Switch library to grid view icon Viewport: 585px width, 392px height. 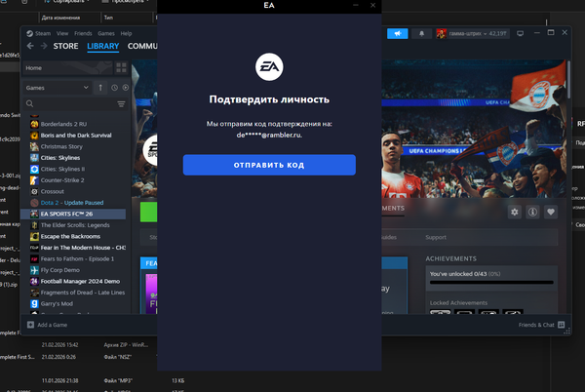coord(121,68)
